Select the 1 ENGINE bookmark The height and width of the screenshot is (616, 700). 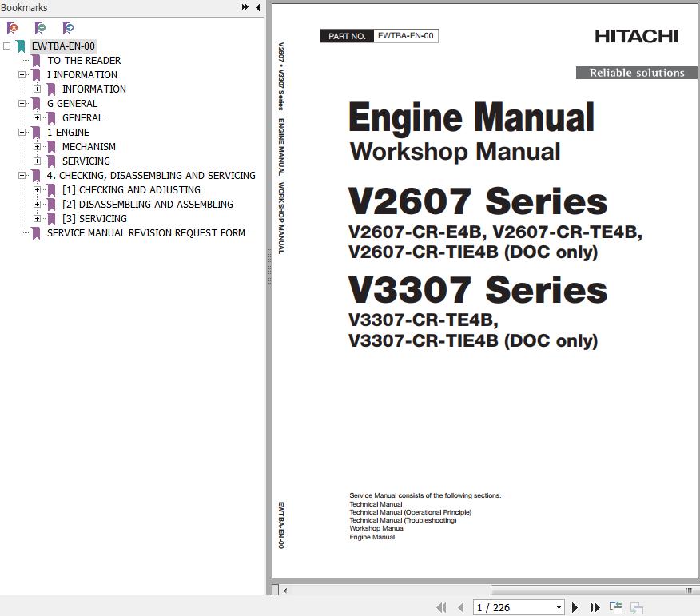click(68, 132)
